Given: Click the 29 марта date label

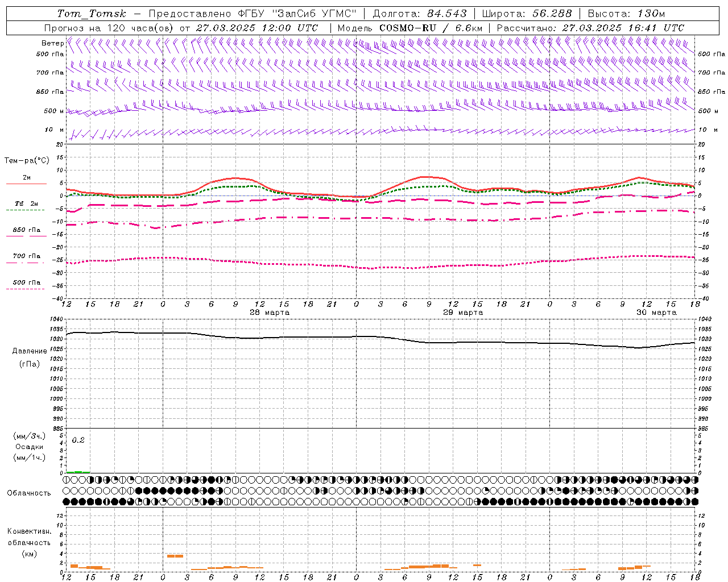Looking at the screenshot, I should tap(463, 313).
